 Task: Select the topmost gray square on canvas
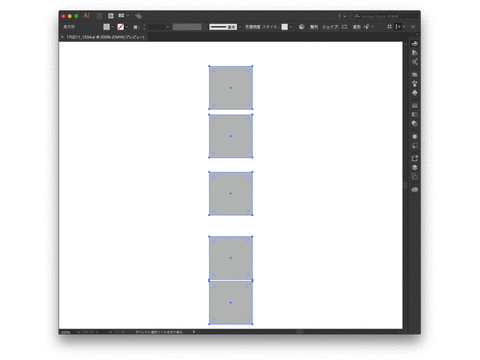[x=231, y=88]
